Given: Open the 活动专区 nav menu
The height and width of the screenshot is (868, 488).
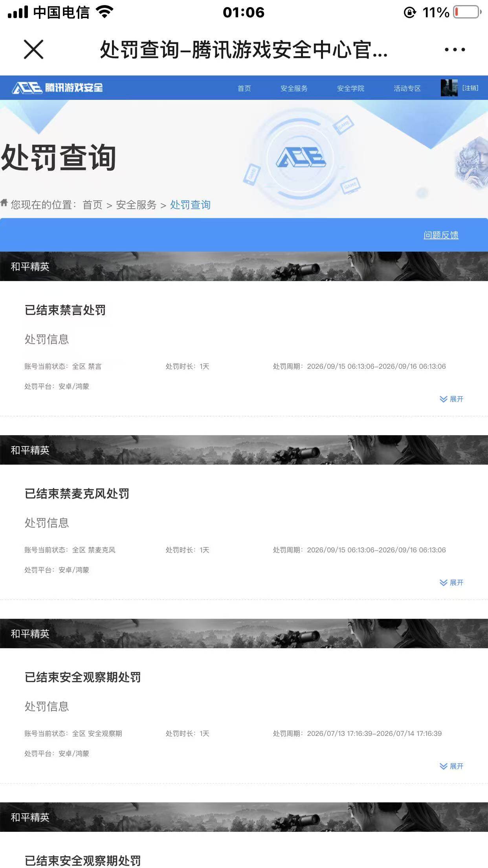Looking at the screenshot, I should click(407, 88).
